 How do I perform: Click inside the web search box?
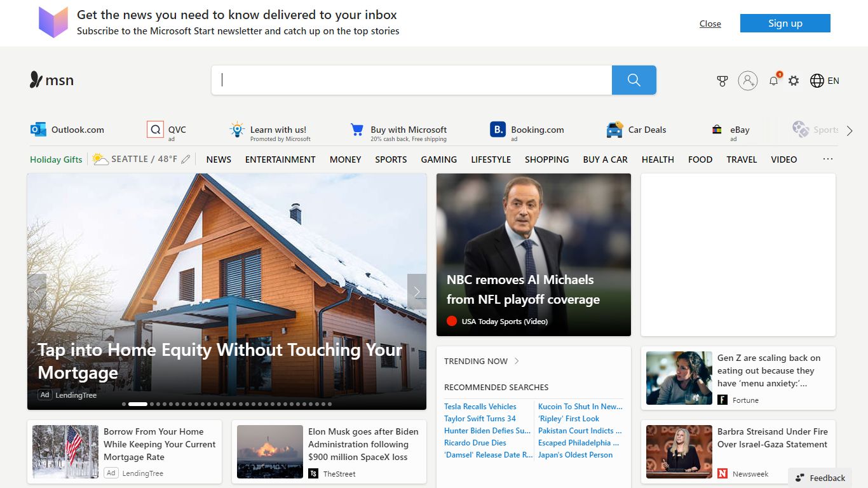pos(412,80)
